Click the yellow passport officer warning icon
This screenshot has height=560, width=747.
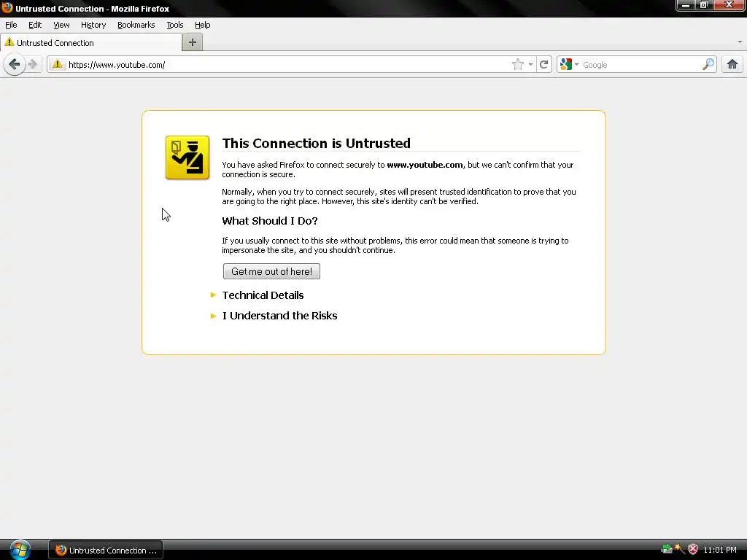coord(187,157)
